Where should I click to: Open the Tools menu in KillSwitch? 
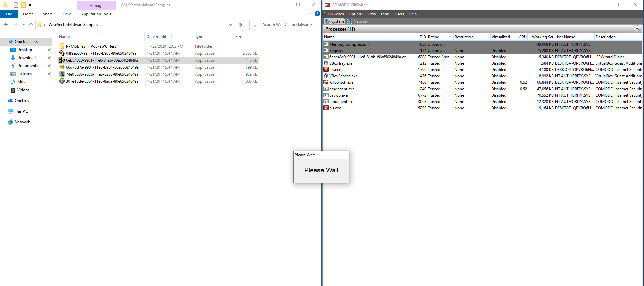point(385,14)
